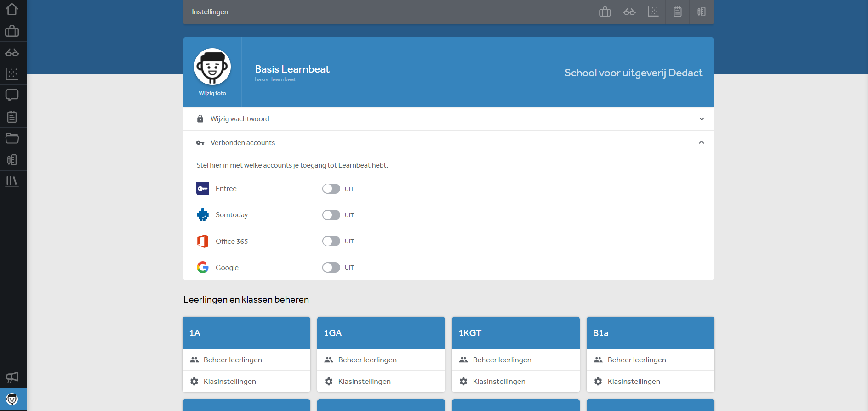The width and height of the screenshot is (868, 411).
Task: Expand the Wijzig wachtwoord chevron
Action: (x=702, y=119)
